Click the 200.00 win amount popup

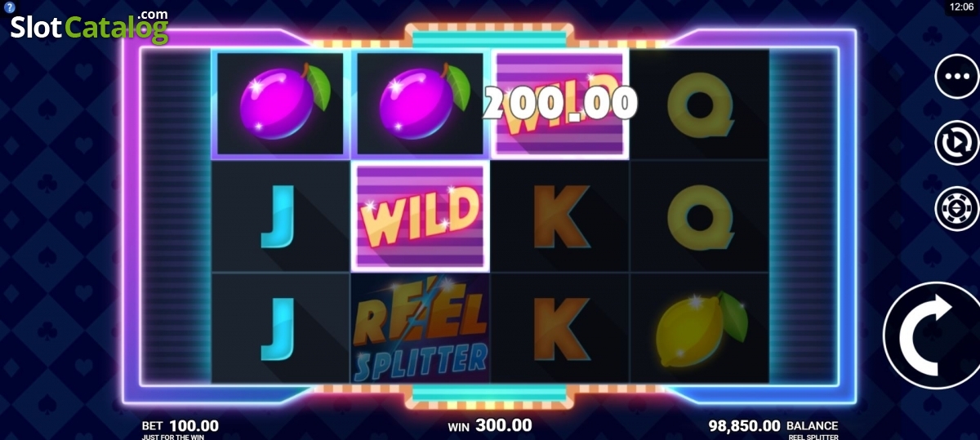point(559,104)
